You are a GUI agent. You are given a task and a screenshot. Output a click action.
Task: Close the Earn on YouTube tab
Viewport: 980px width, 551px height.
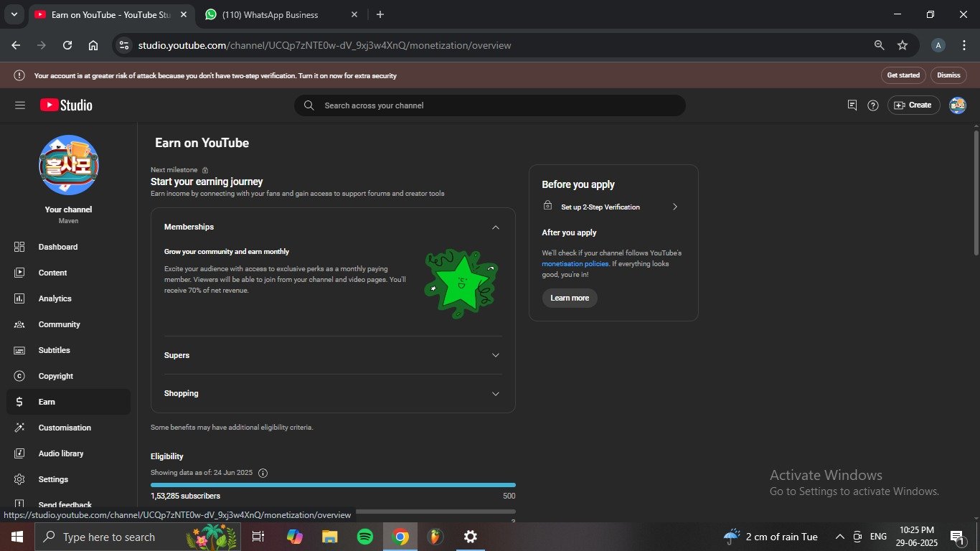click(x=184, y=14)
